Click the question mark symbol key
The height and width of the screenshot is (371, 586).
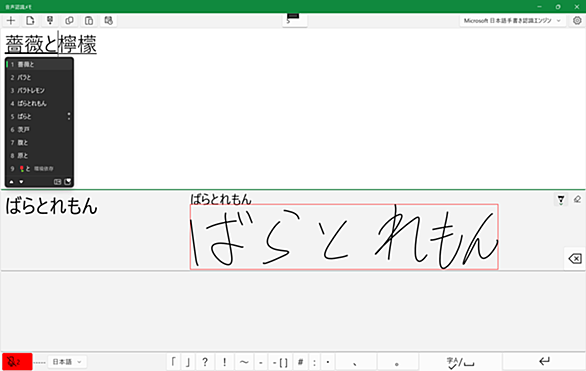[x=205, y=362]
